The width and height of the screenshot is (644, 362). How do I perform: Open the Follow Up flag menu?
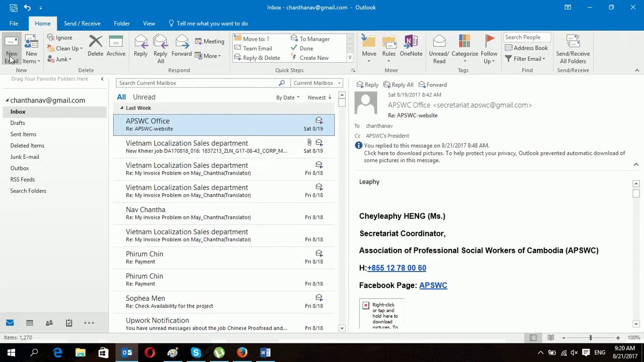click(x=489, y=49)
